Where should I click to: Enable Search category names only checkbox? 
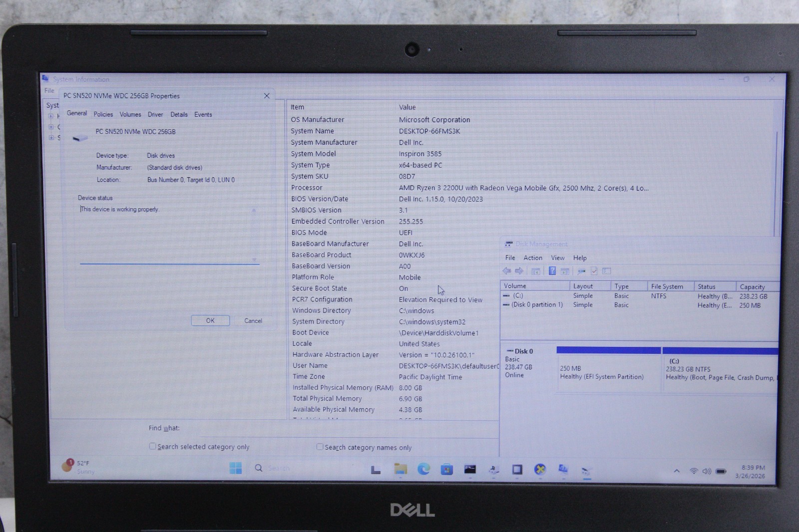[320, 447]
